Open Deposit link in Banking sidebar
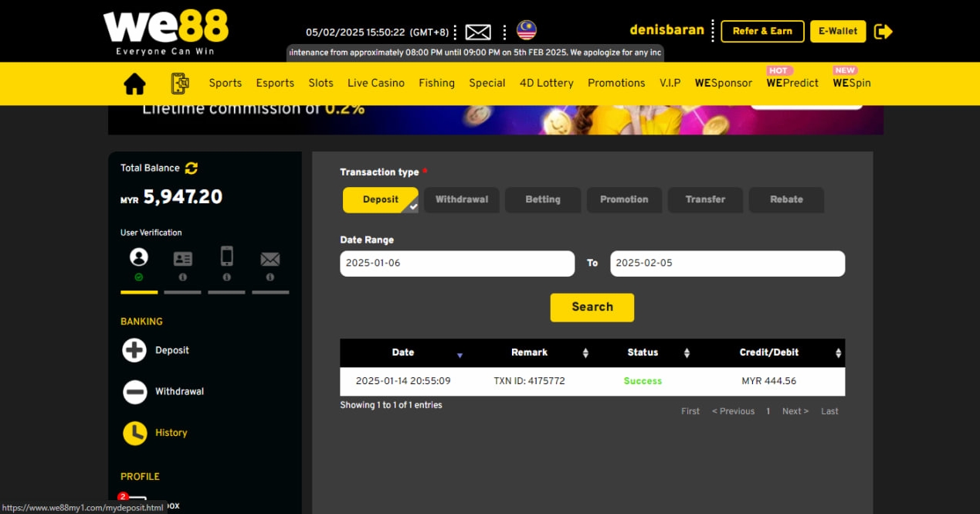This screenshot has width=980, height=514. tap(172, 350)
